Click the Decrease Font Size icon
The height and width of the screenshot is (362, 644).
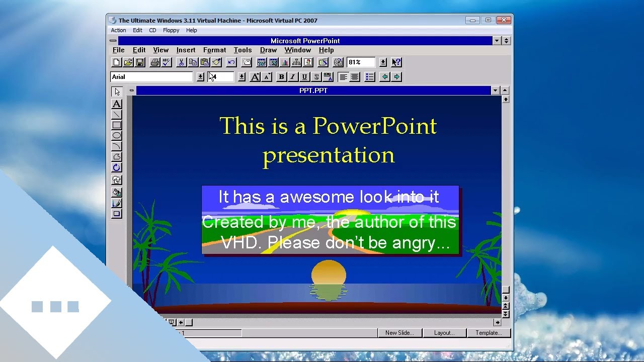(267, 77)
